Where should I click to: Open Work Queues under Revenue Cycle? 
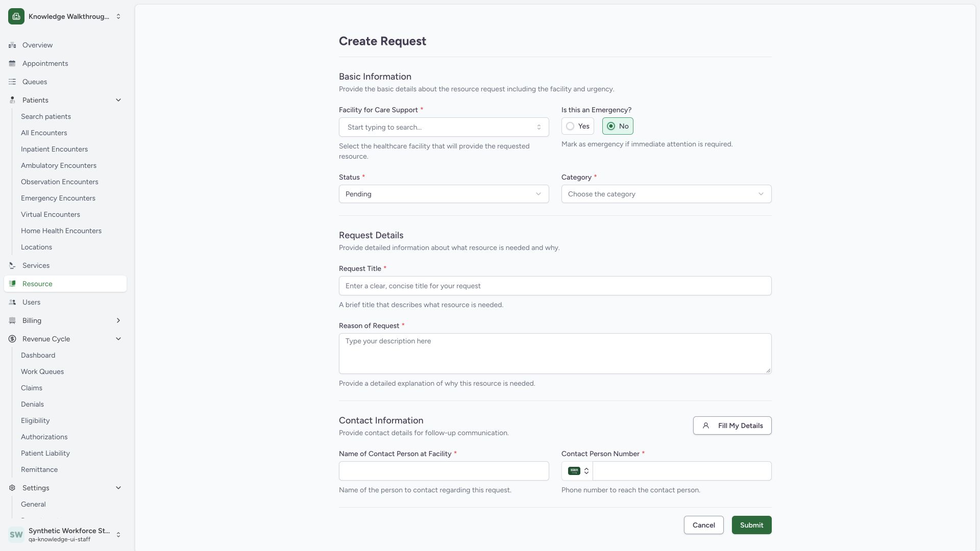point(42,371)
